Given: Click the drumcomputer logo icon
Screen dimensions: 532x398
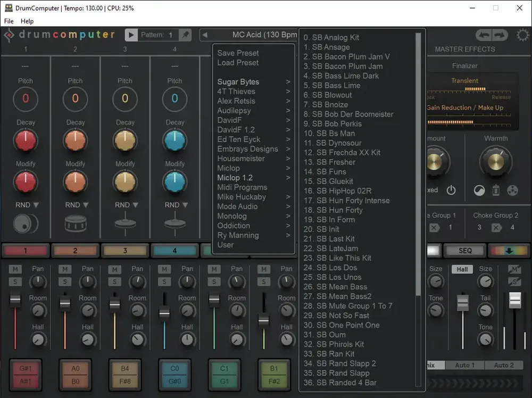Looking at the screenshot, I should point(9,35).
